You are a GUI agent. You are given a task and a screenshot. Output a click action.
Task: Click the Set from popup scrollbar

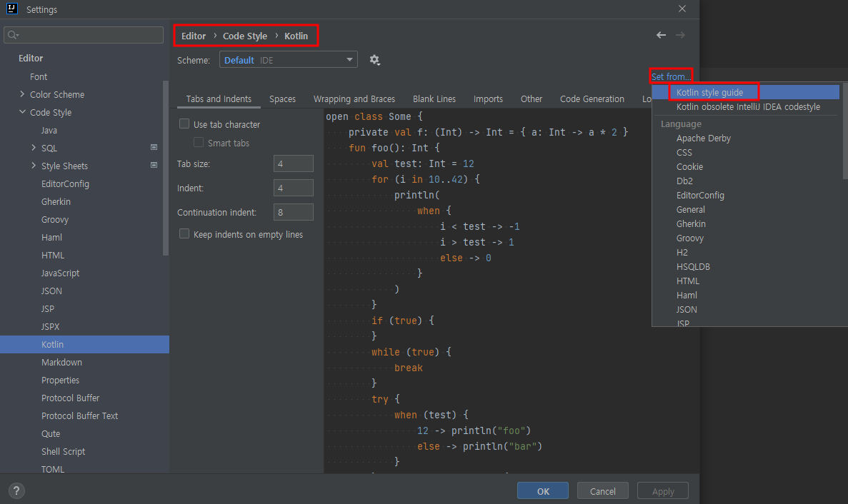(845, 132)
